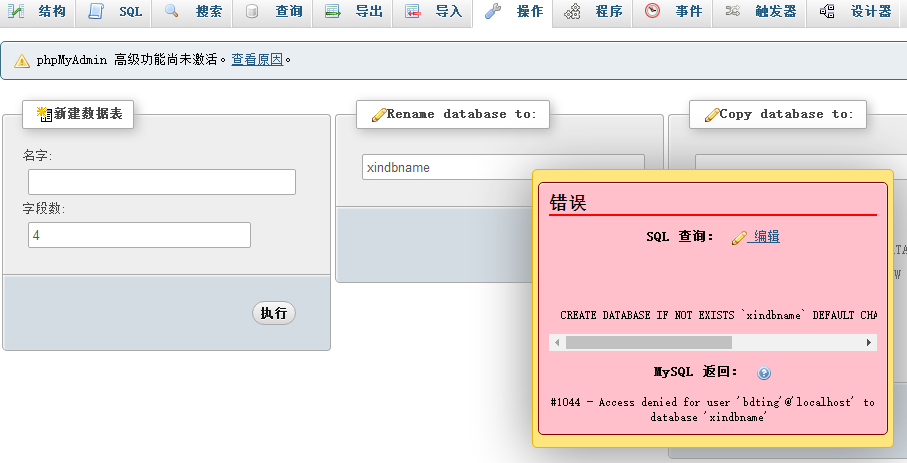Open the 操作 tab
Viewport: 907px width, 463px height.
(x=513, y=13)
